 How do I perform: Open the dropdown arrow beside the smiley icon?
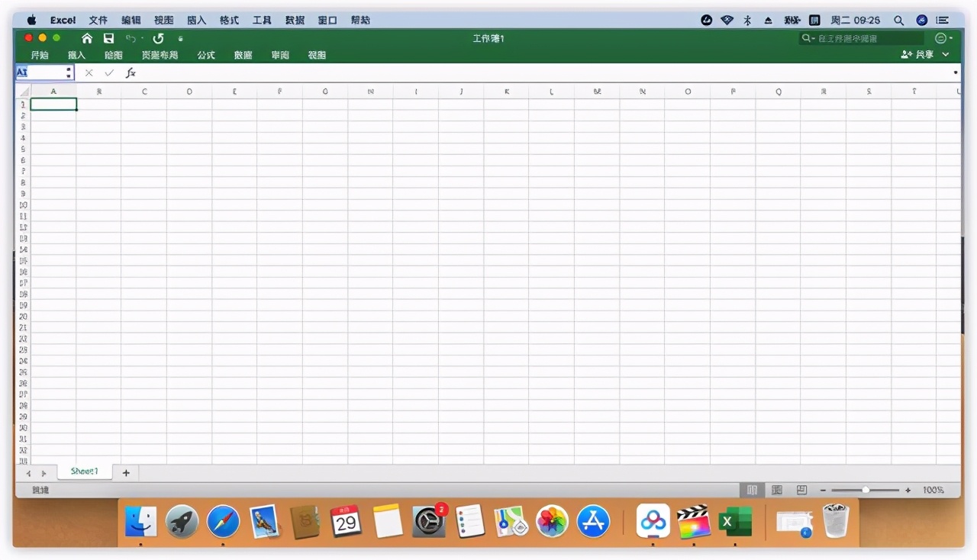(951, 38)
